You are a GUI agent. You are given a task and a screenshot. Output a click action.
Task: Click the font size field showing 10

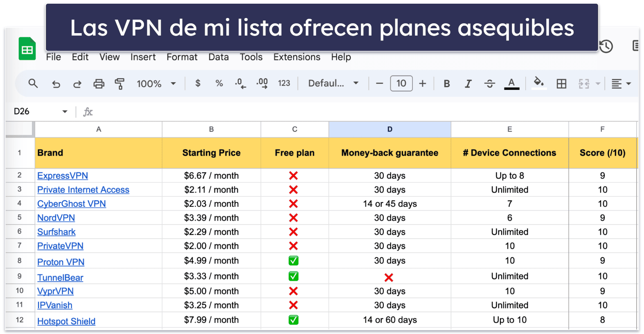coord(401,83)
